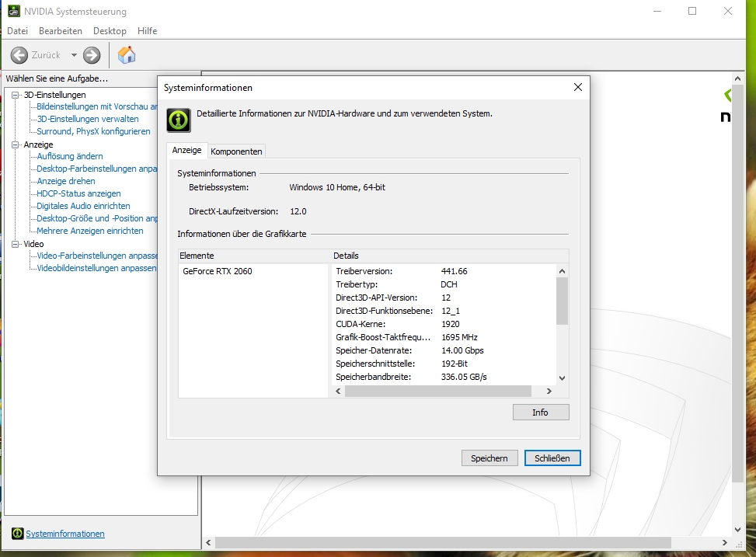Click the Zurück back arrow icon
756x557 pixels.
pos(19,55)
